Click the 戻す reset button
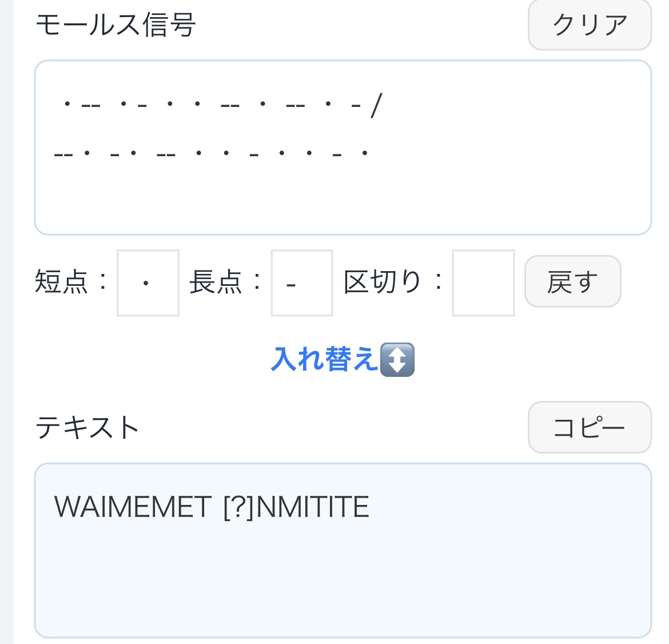 [572, 282]
